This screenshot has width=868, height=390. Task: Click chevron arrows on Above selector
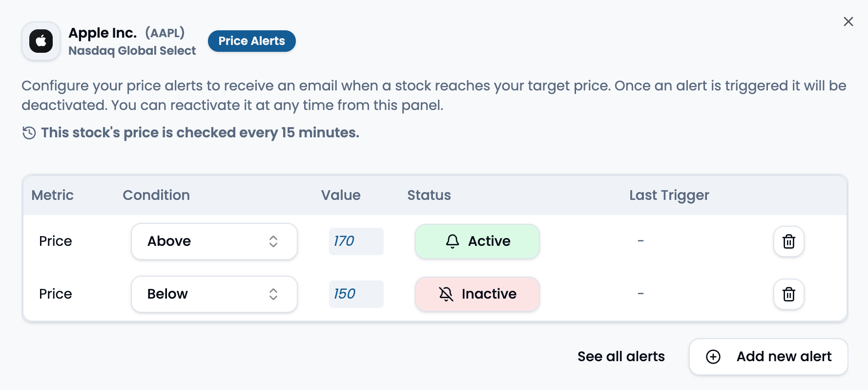pyautogui.click(x=273, y=241)
